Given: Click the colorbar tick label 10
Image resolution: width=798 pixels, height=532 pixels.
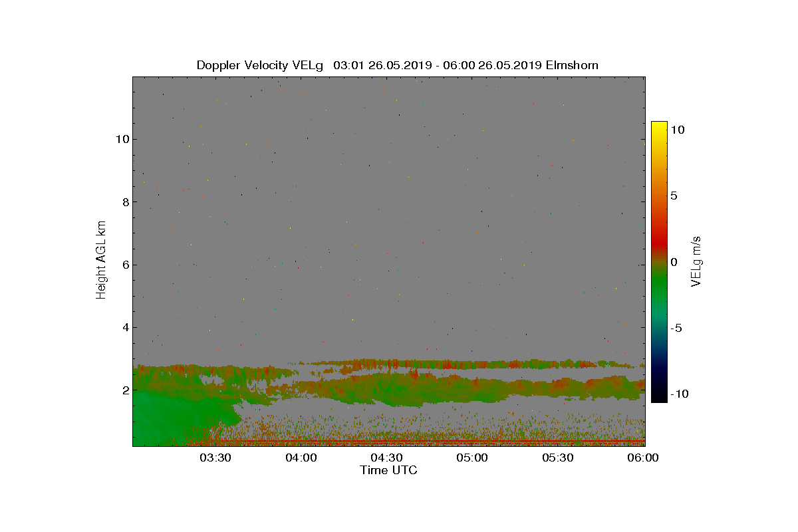Looking at the screenshot, I should (x=678, y=130).
